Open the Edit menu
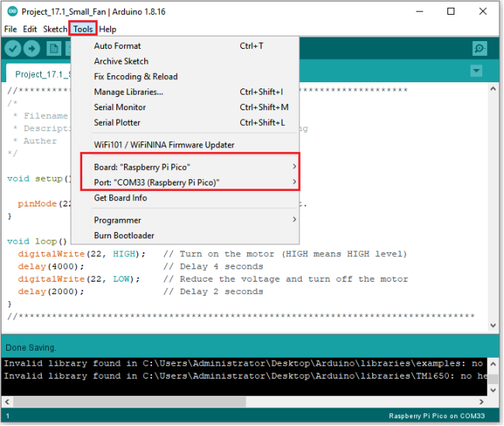This screenshot has width=504, height=426. [30, 29]
